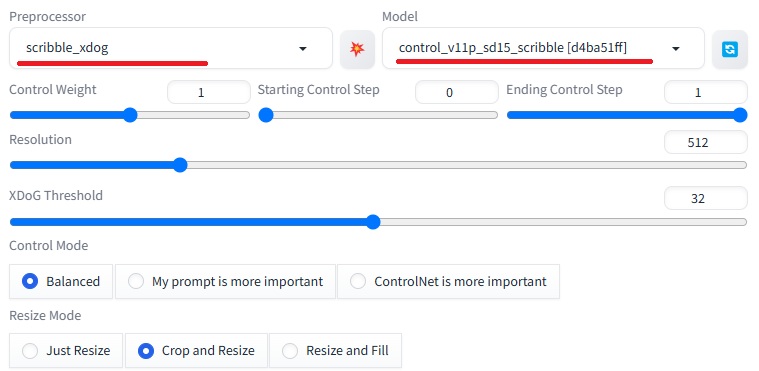Viewport: 759px width, 371px height.
Task: Choose the Just Resize option
Action: tap(66, 351)
